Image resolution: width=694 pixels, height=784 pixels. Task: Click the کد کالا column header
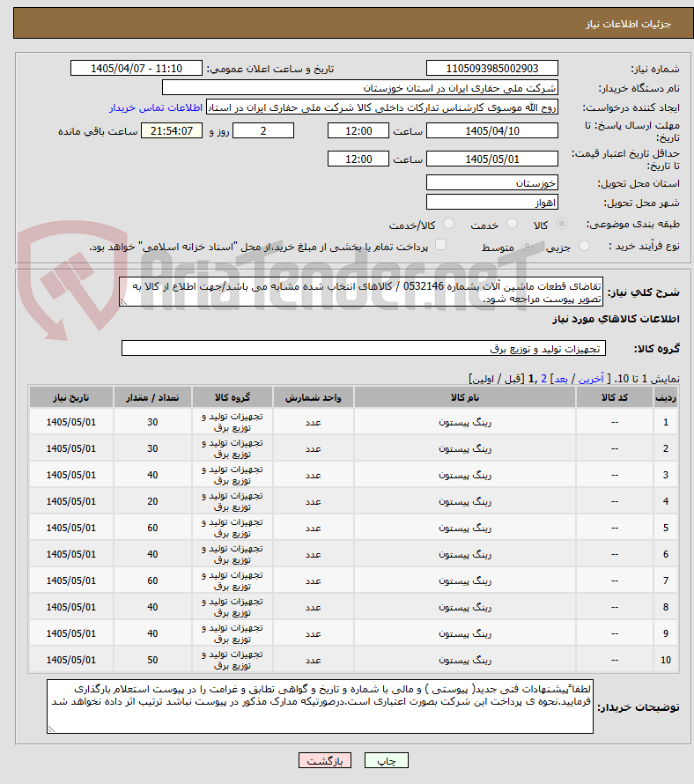[x=615, y=397]
